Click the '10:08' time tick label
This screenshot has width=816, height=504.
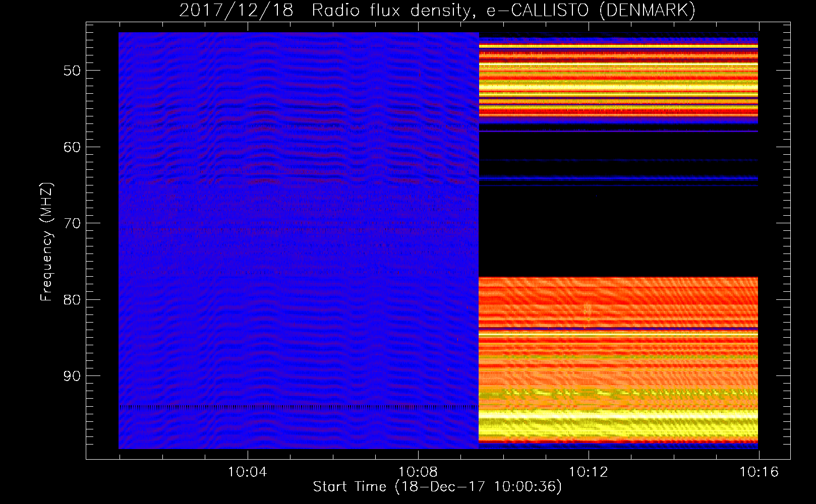pyautogui.click(x=418, y=472)
